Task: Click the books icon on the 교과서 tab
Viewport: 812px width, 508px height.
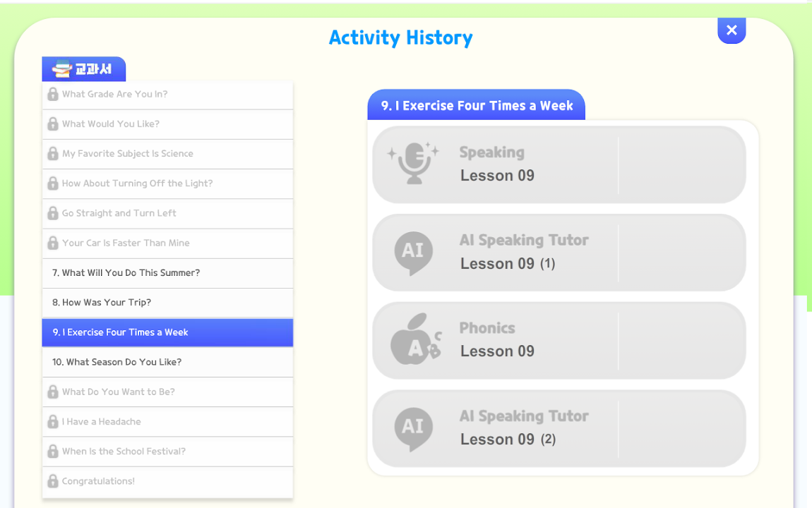Action: 62,69
